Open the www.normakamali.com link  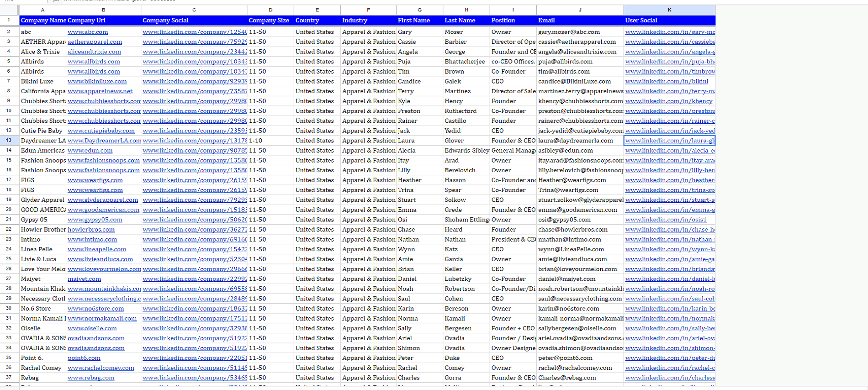102,319
